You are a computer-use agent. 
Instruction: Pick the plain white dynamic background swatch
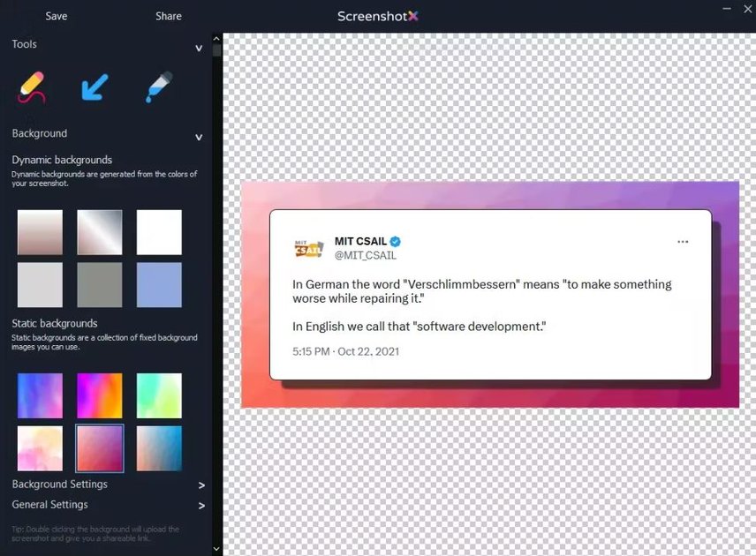click(x=159, y=231)
